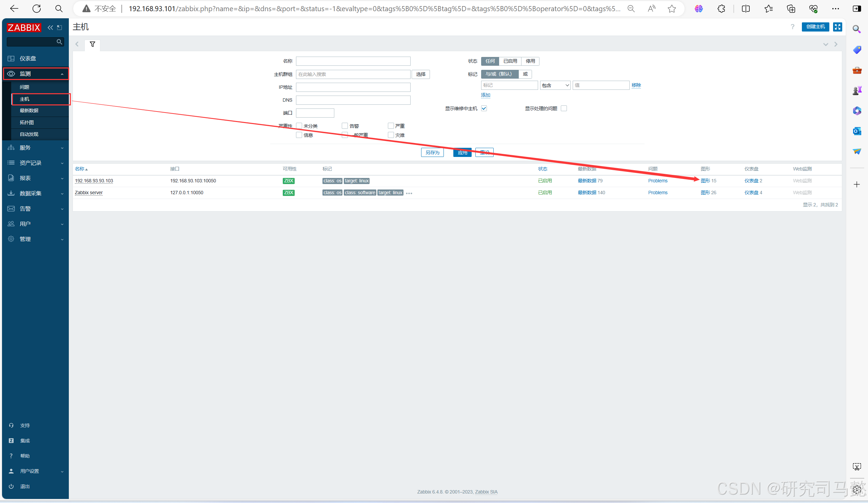Click 应用 apply button

pyautogui.click(x=462, y=153)
